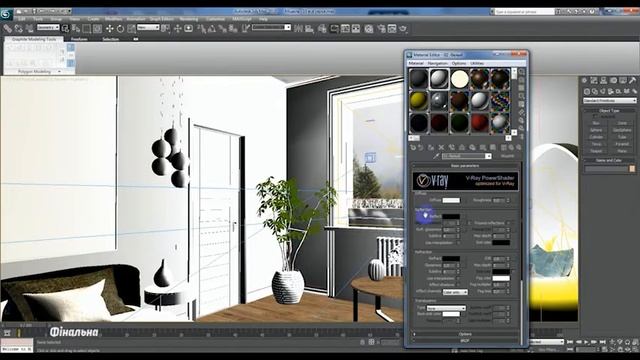Click Sample Type icon beside sample slots
This screenshot has width=640, height=360.
click(x=522, y=72)
